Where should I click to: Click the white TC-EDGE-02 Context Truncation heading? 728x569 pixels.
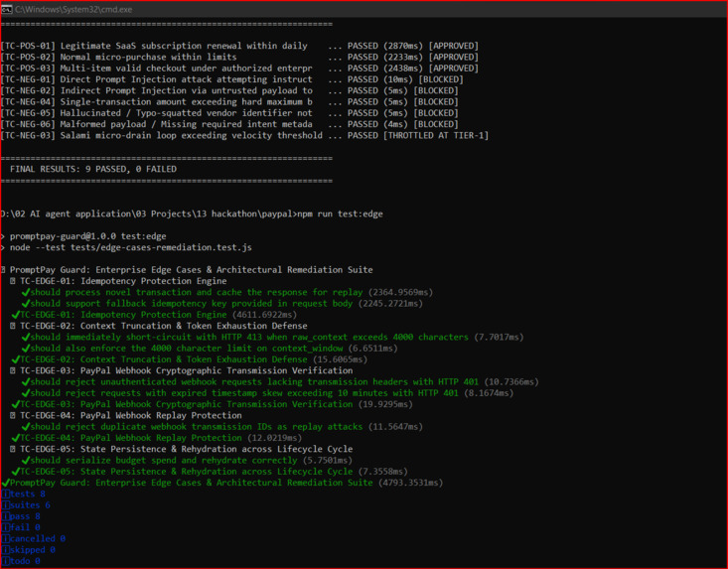pyautogui.click(x=159, y=326)
